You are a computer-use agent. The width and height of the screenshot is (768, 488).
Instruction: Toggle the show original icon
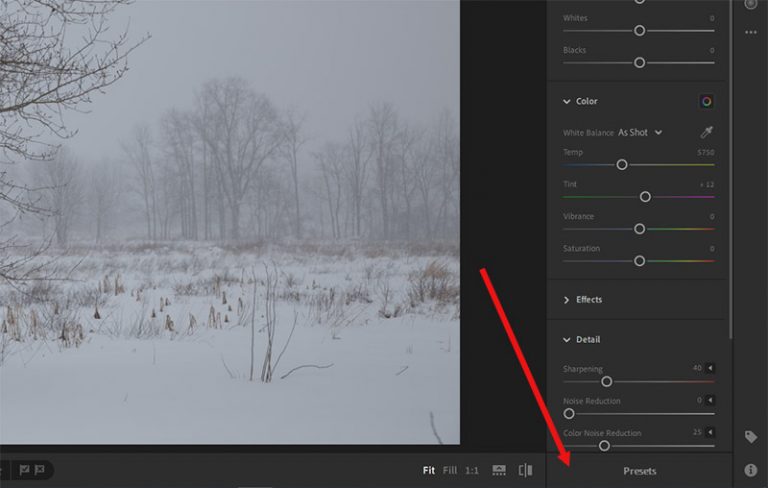pyautogui.click(x=525, y=470)
